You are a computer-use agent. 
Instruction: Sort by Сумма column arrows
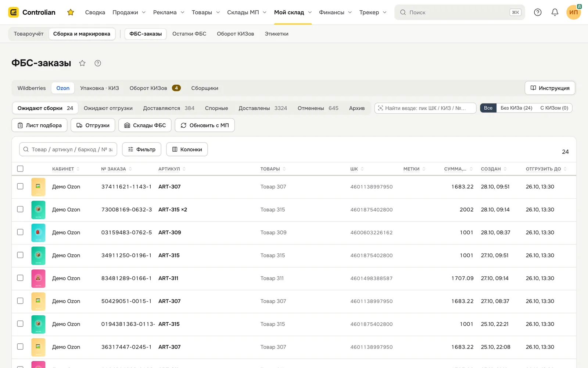point(471,169)
